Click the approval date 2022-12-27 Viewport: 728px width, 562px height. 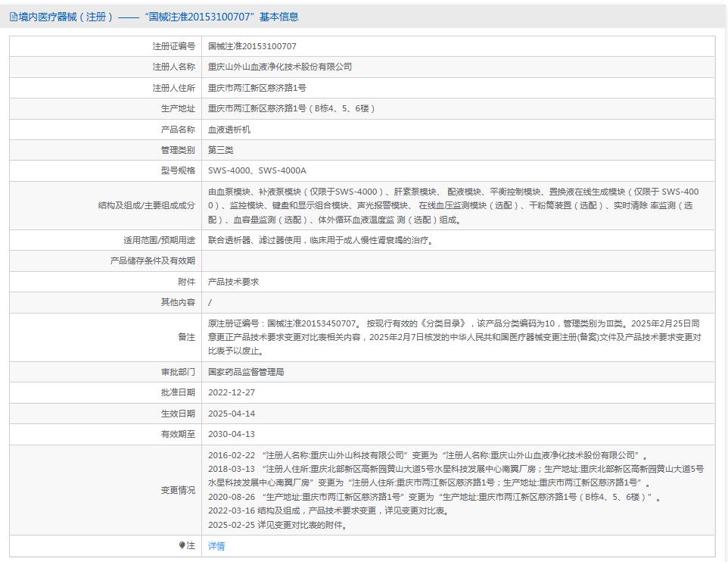pyautogui.click(x=232, y=392)
